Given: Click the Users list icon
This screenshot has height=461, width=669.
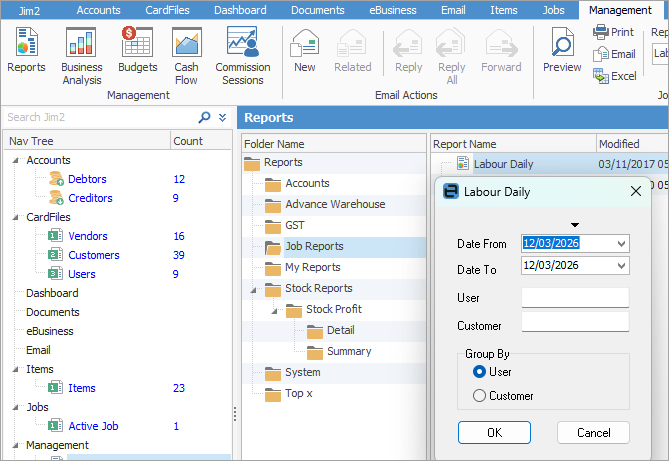Looking at the screenshot, I should click(55, 274).
